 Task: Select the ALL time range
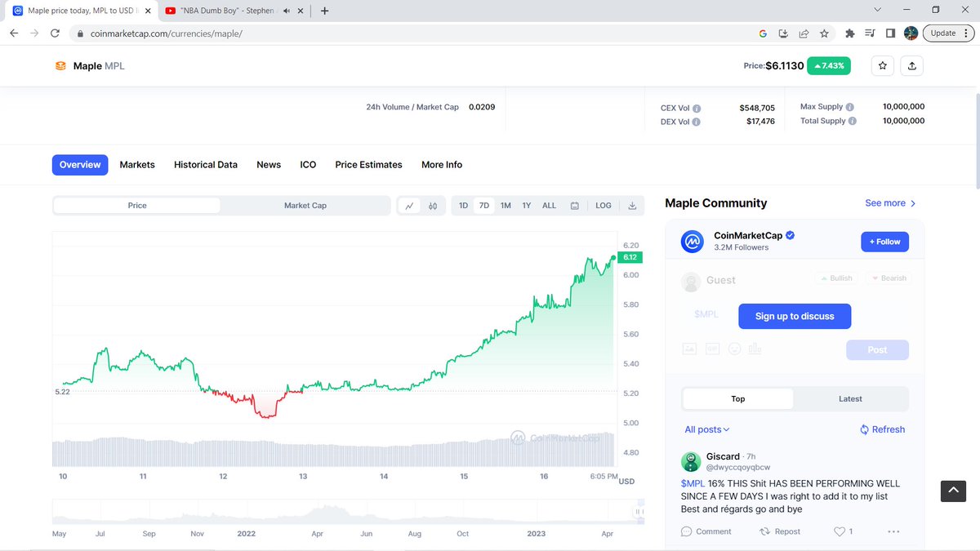(550, 206)
